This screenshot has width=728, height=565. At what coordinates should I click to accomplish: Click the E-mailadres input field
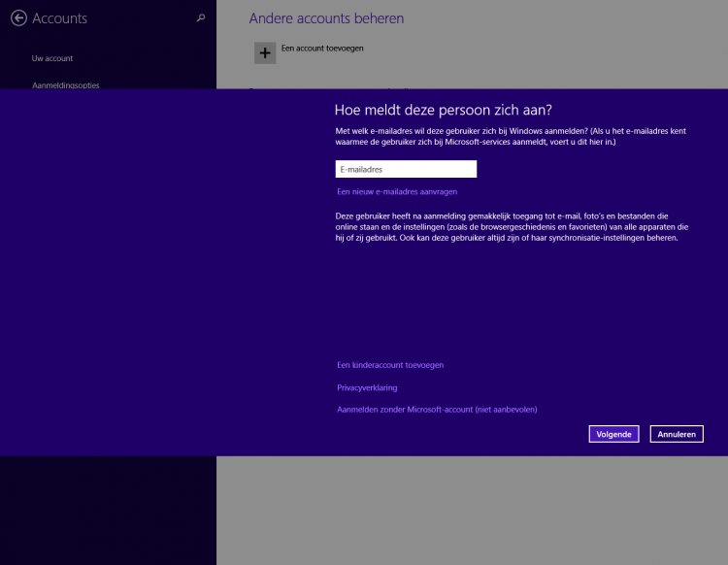coord(406,169)
